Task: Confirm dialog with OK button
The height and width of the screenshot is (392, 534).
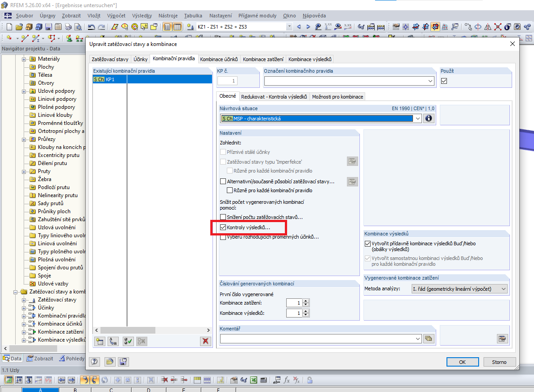Action: pyautogui.click(x=463, y=362)
